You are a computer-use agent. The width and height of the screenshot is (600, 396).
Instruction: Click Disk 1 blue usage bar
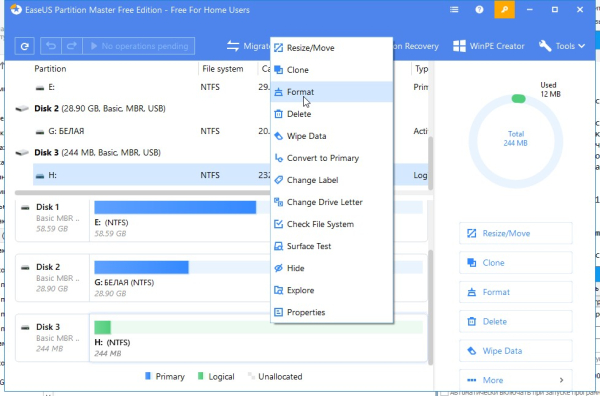tap(175, 207)
